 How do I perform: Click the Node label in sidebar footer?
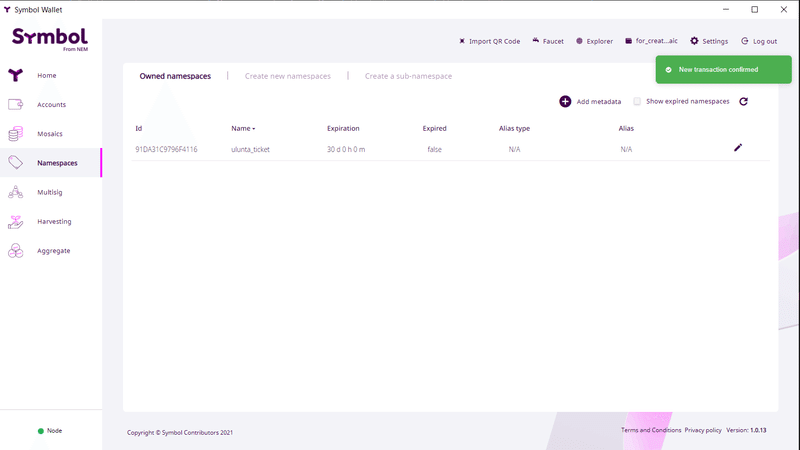pos(54,431)
